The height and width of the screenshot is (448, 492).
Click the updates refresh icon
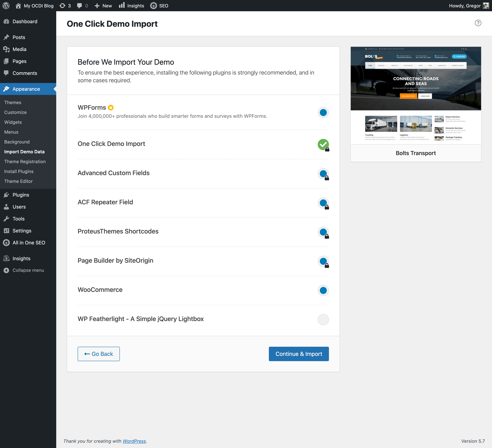(63, 6)
